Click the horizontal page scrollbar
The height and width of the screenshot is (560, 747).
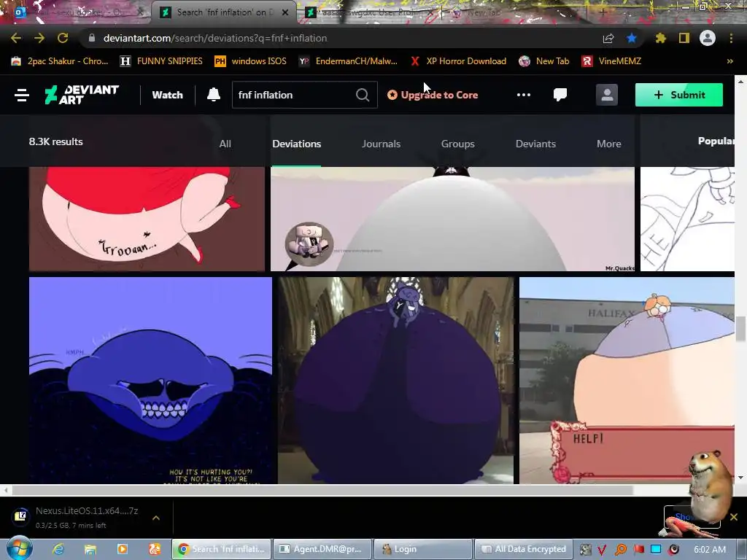[x=323, y=490]
